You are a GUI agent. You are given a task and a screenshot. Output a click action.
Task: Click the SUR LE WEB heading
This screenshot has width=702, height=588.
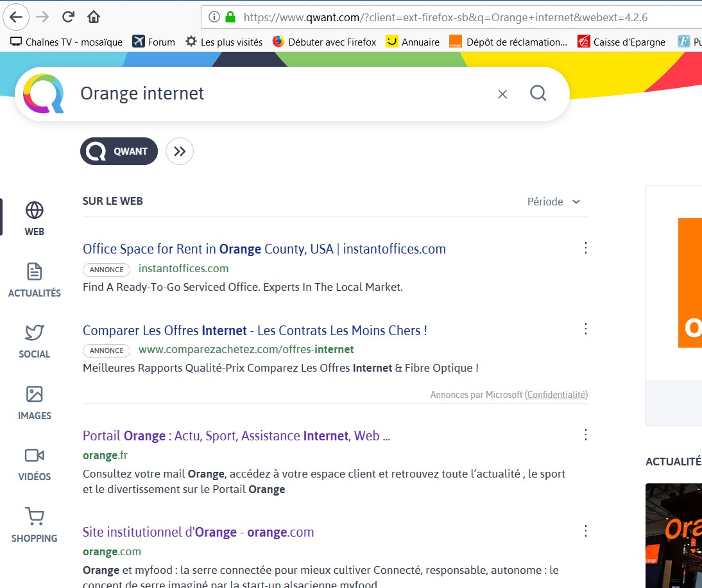(113, 201)
